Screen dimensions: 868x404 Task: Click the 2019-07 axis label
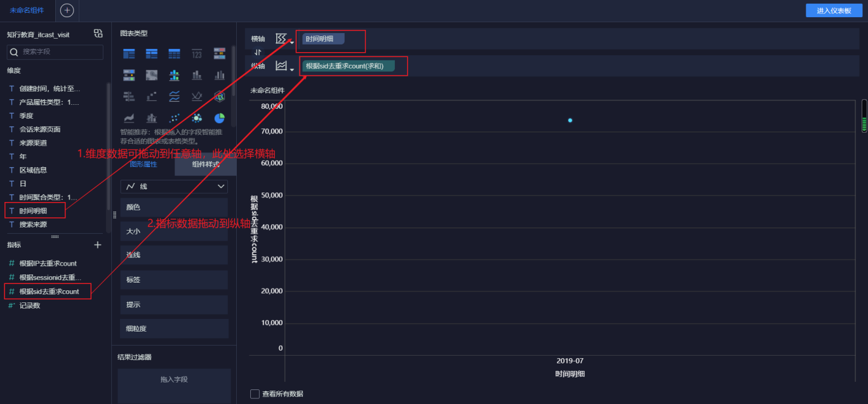[570, 360]
